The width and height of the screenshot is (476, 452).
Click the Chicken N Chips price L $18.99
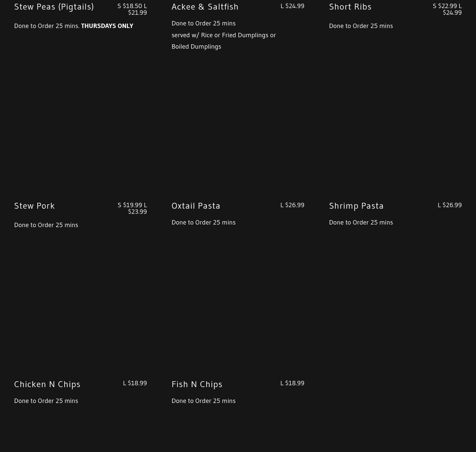coord(135,383)
